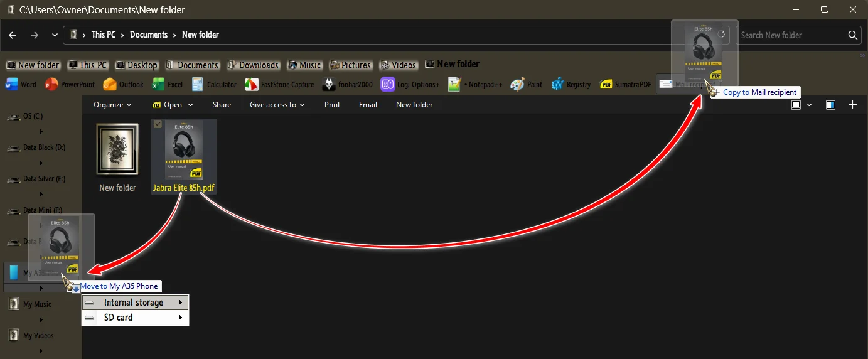Open the Outlook shortcut
Viewport: 868px width, 359px height.
tap(124, 84)
